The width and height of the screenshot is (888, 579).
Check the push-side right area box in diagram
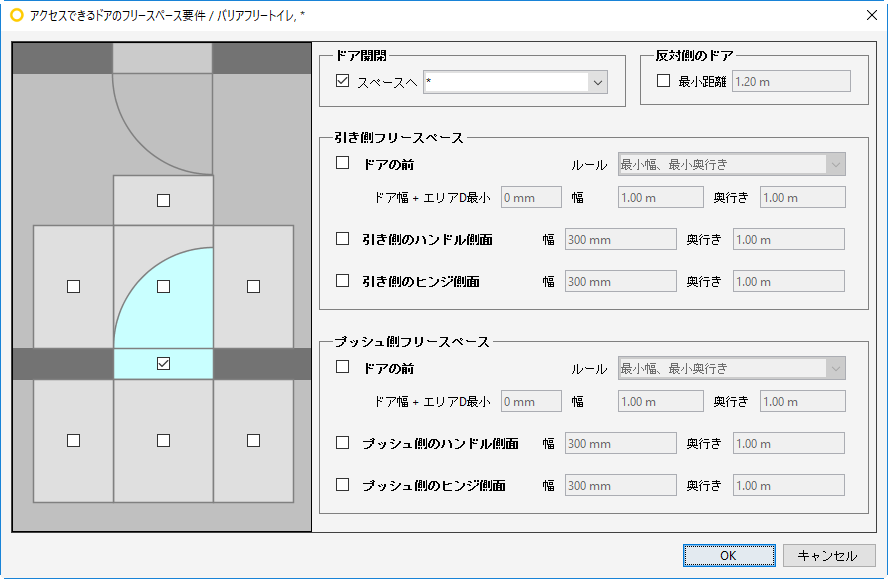coord(253,441)
